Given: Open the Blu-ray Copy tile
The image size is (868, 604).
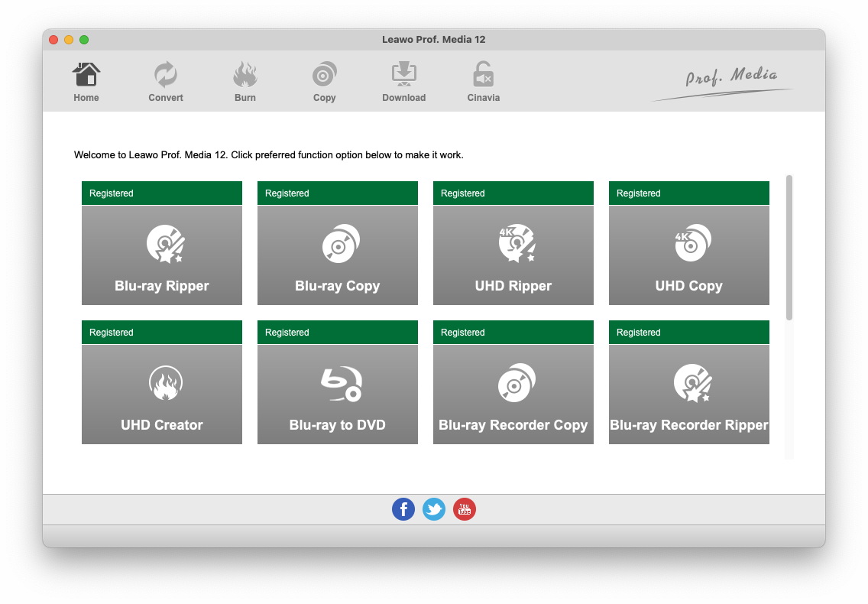Looking at the screenshot, I should [x=338, y=255].
